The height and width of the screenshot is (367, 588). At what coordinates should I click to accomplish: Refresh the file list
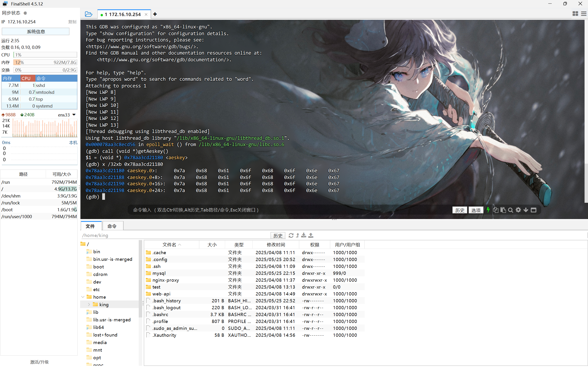[x=291, y=235]
